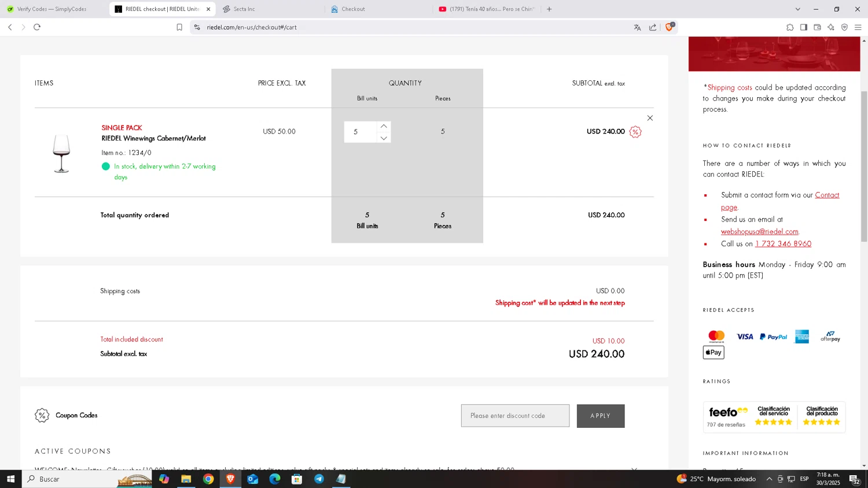Viewport: 868px width, 488px height.
Task: Open Windows Start menu
Action: (10, 479)
